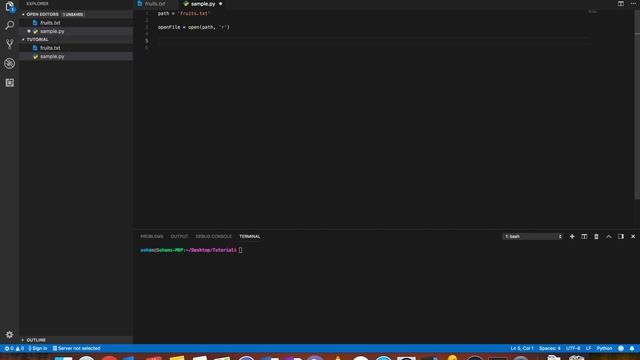Open the Explorer view in activity bar

point(9,7)
